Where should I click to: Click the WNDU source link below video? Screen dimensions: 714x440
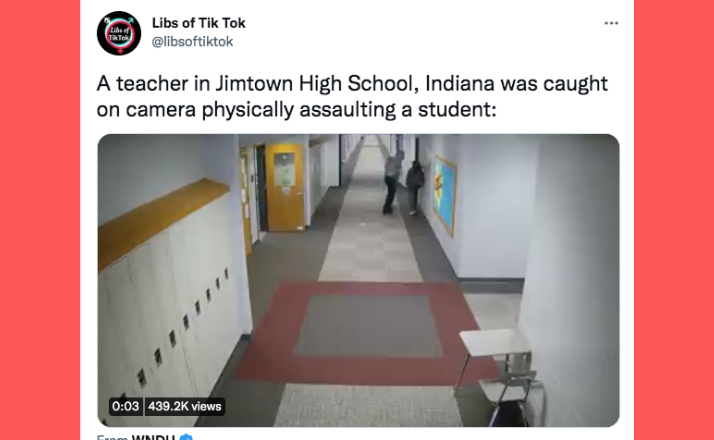pos(153,437)
